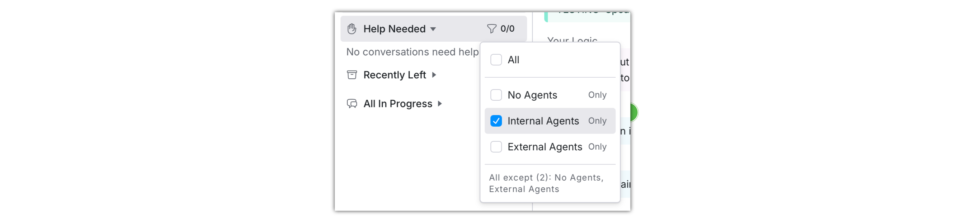Click the green circle at right edge
980x223 pixels.
[633, 113]
